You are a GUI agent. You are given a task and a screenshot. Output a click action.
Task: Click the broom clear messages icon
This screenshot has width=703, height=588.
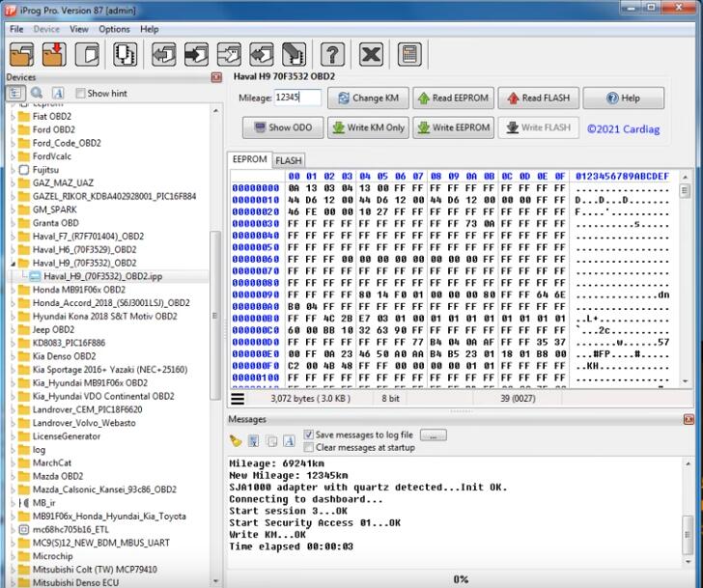coord(236,441)
